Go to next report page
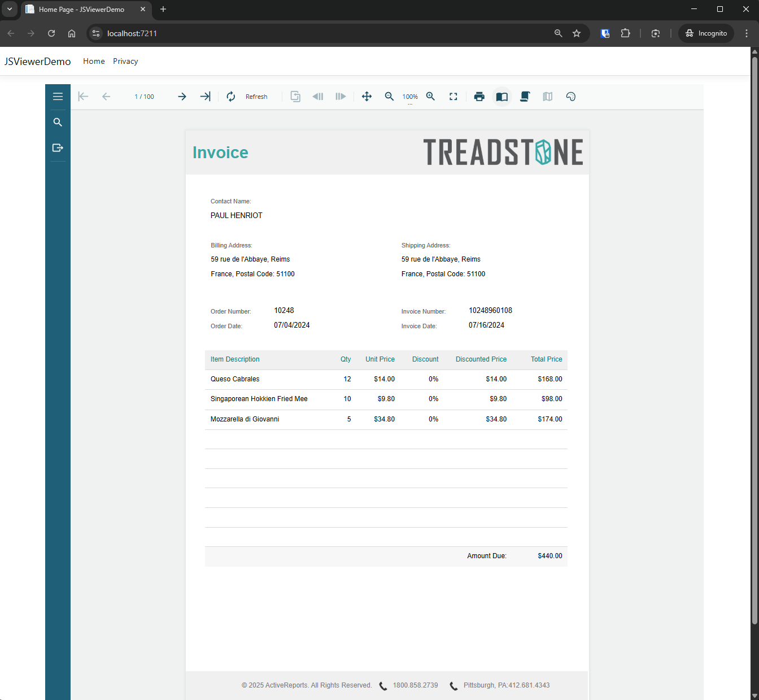This screenshot has width=759, height=700. tap(182, 97)
